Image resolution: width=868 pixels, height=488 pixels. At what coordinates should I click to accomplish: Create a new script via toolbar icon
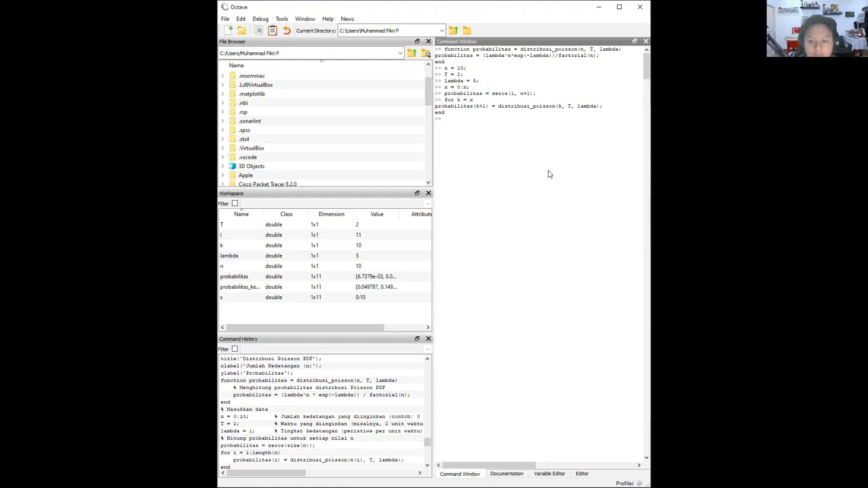229,30
